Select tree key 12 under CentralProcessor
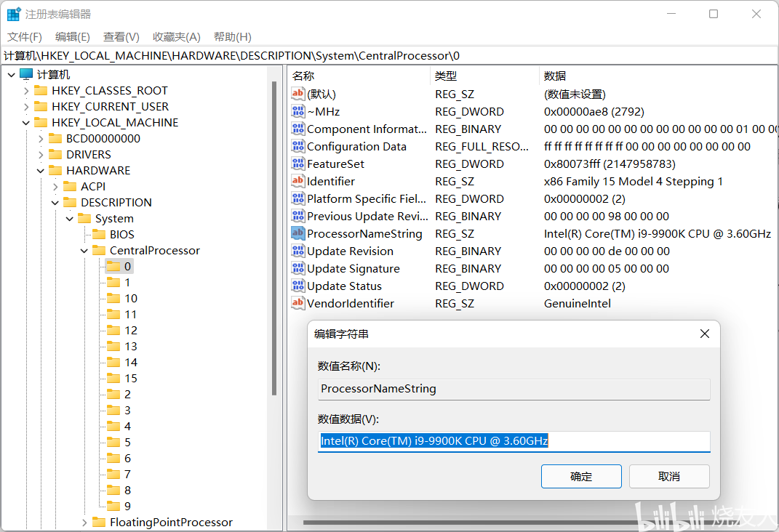779x532 pixels. 131,330
